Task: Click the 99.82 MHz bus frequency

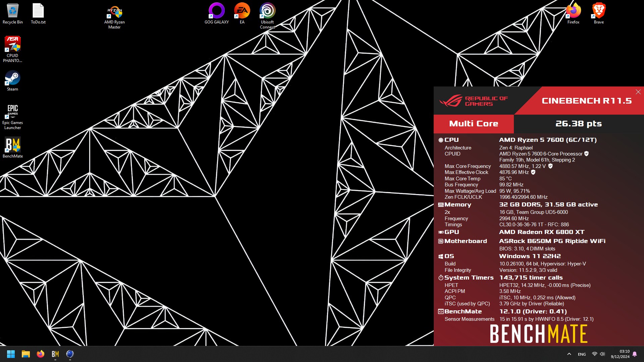Action: click(511, 185)
